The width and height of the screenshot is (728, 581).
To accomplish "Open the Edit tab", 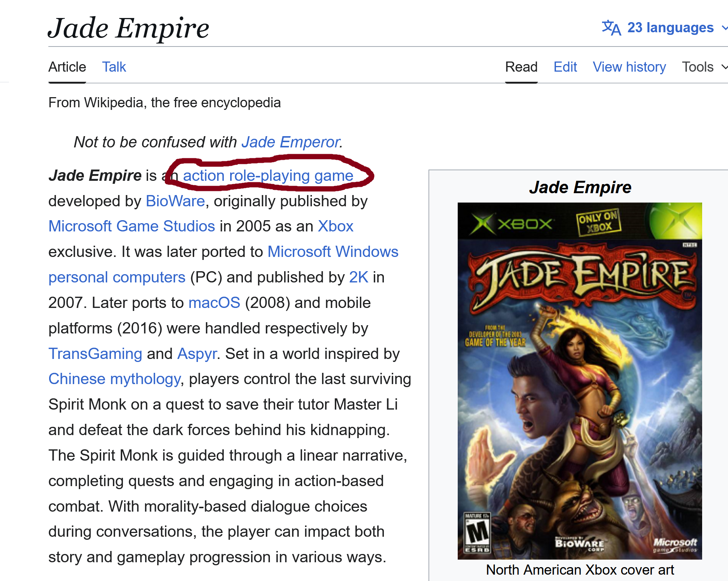I will click(565, 67).
